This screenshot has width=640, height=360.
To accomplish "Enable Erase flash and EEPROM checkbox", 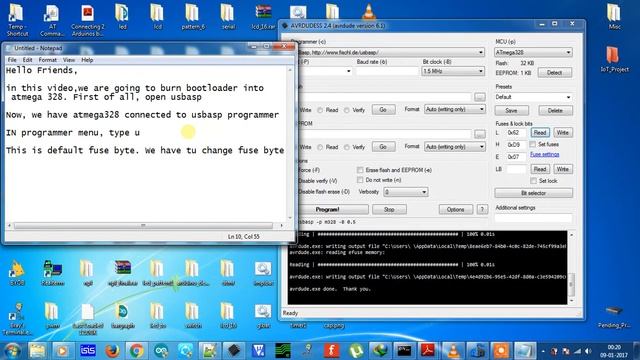I will click(360, 170).
